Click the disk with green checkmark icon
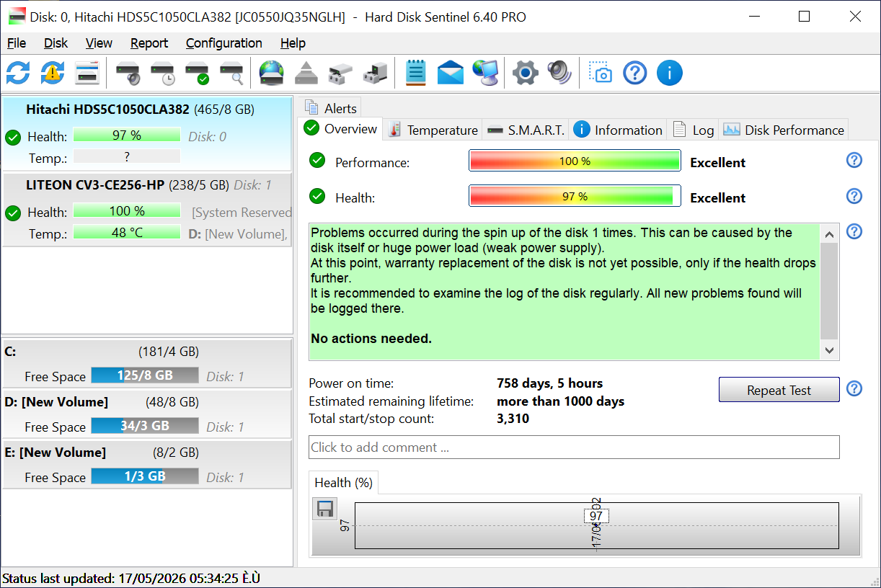Viewport: 881px width, 588px height. click(x=197, y=73)
